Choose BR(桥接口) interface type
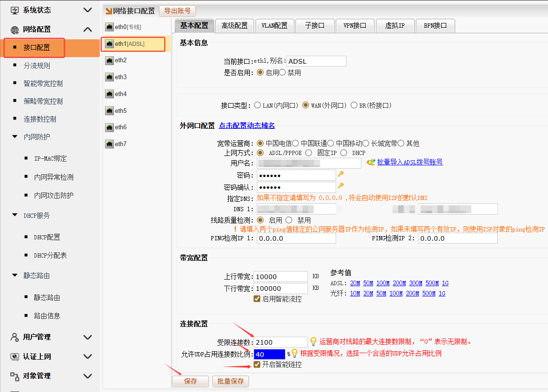 click(x=354, y=105)
